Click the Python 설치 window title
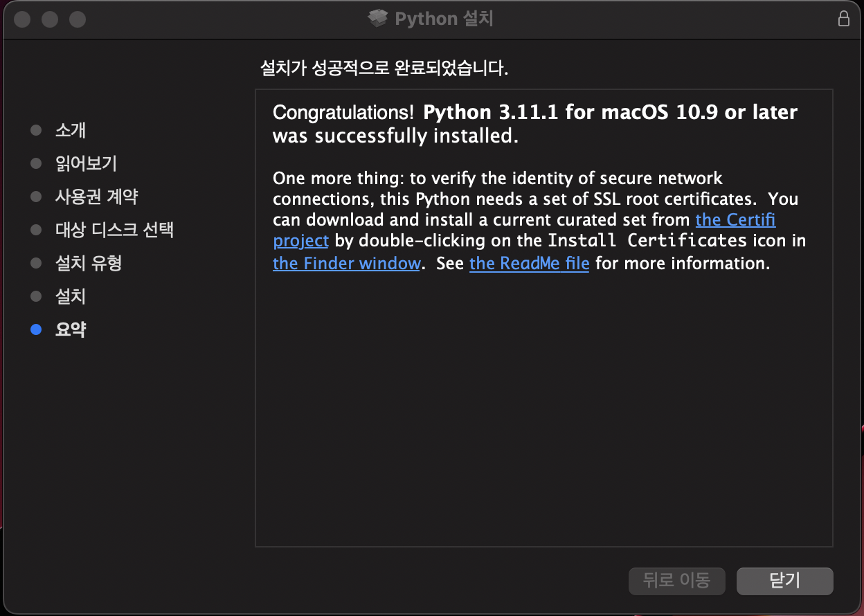 (x=444, y=19)
